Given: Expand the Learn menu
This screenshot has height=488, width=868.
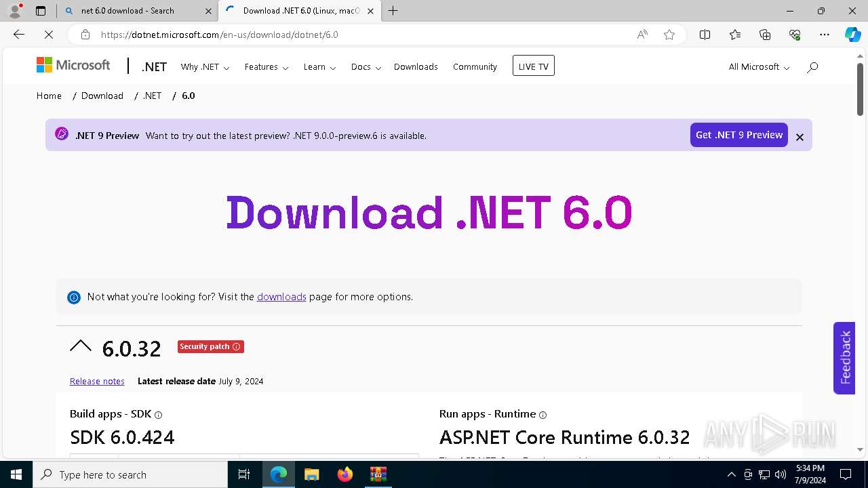Looking at the screenshot, I should [319, 67].
